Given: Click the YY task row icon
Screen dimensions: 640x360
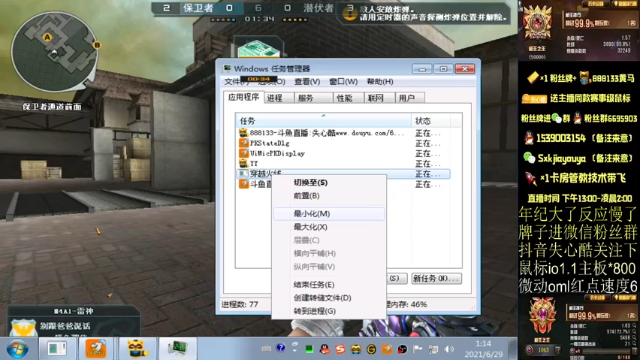Looking at the screenshot, I should [244, 164].
